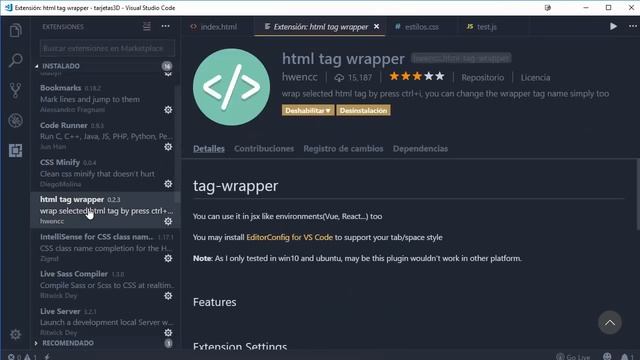640x360 pixels.
Task: Open manage gear for Live Sass Compiler
Action: (168, 296)
